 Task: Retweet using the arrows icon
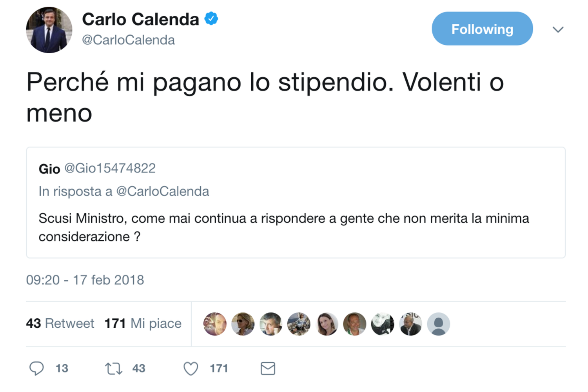coord(114,368)
